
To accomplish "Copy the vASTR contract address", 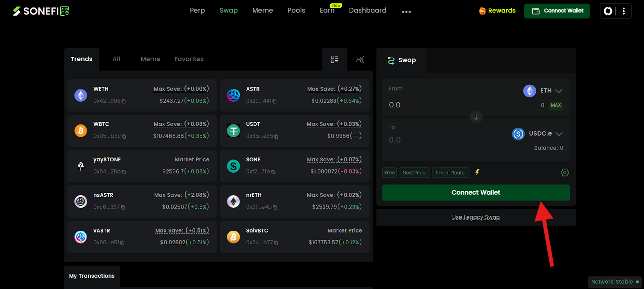I will click(x=122, y=243).
